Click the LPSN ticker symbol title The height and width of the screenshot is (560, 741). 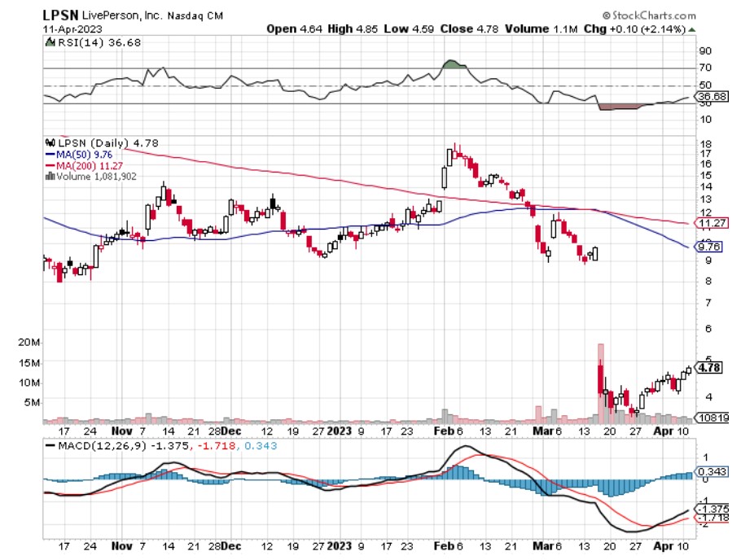(x=59, y=15)
